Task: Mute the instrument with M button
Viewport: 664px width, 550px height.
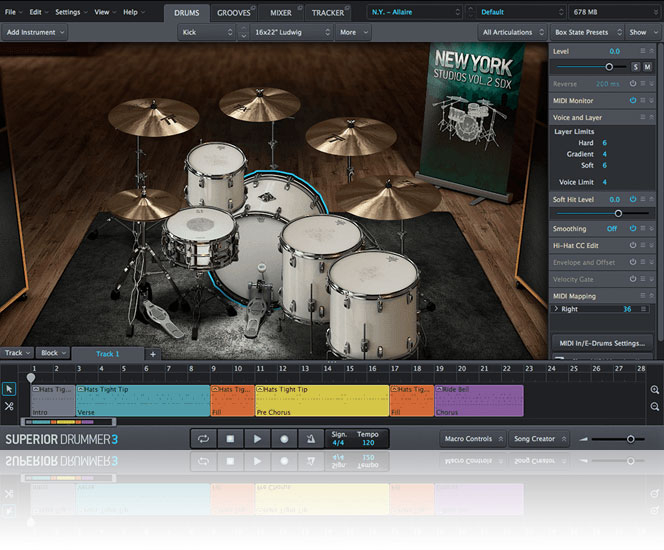Action: click(648, 66)
